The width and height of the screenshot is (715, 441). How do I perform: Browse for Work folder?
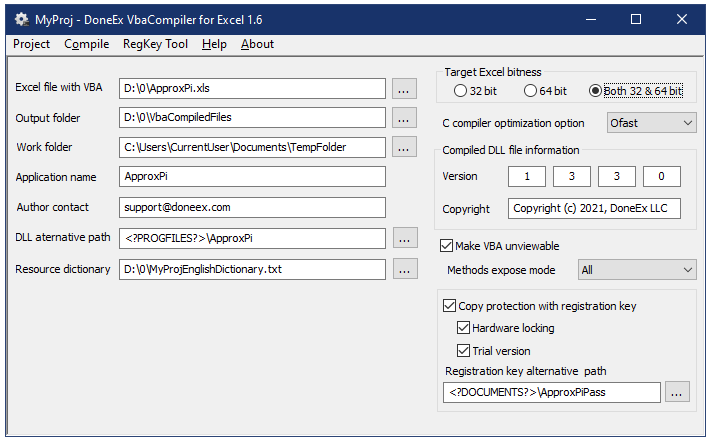[x=404, y=147]
